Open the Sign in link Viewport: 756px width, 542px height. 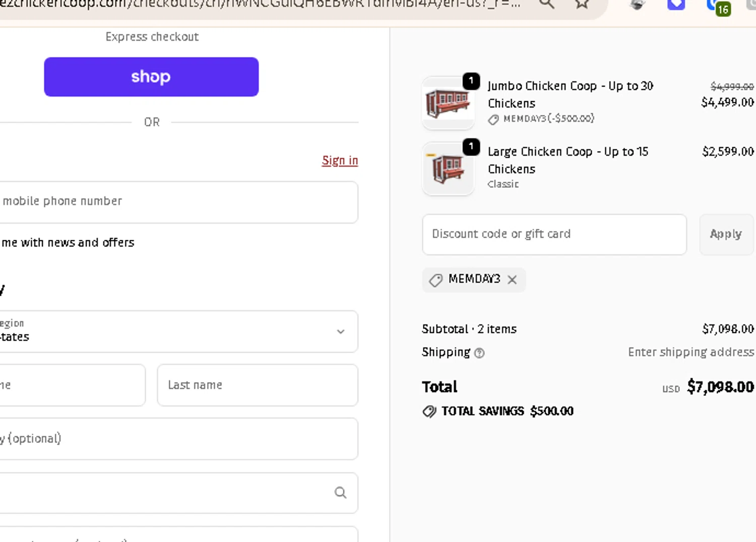point(340,160)
